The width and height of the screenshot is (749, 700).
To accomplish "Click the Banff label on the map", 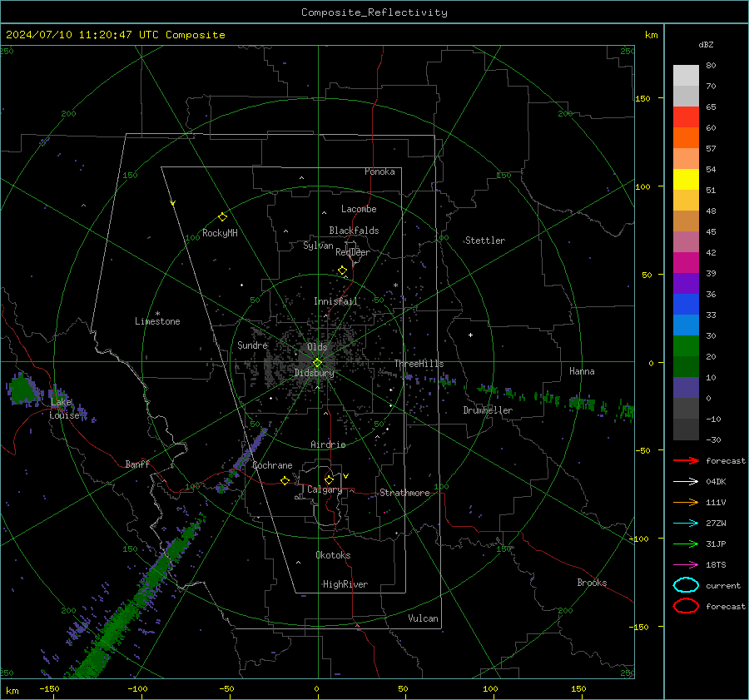I will pos(137,464).
